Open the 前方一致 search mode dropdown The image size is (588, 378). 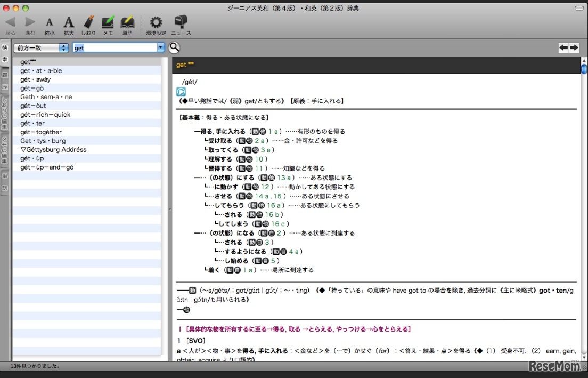[x=41, y=47]
